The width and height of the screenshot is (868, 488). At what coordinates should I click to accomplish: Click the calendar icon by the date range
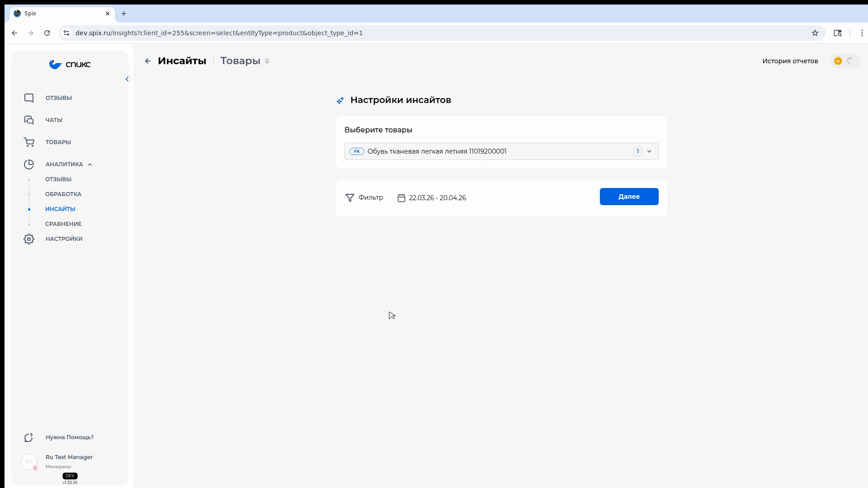pos(401,198)
